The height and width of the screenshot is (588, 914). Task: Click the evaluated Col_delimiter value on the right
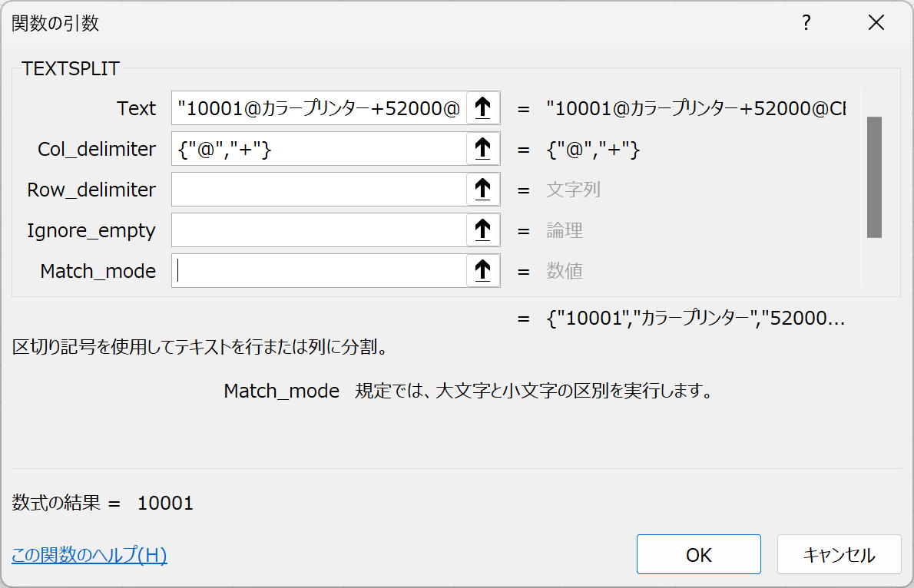(x=594, y=150)
